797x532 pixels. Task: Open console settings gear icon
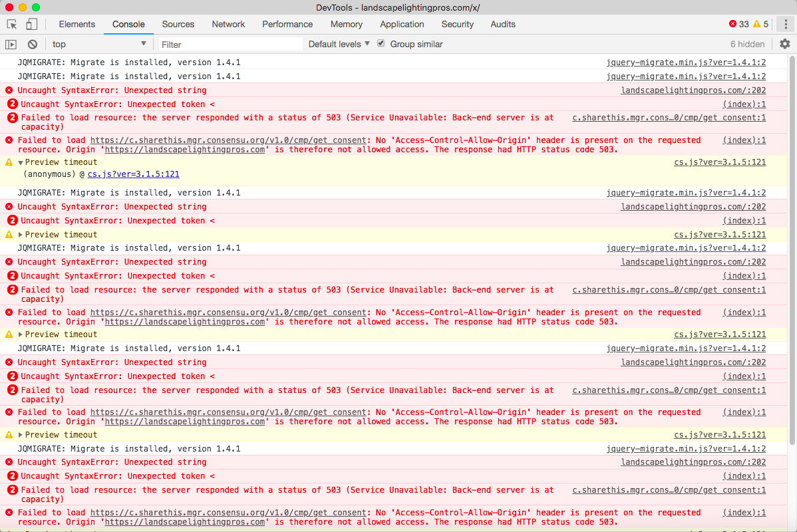[785, 44]
